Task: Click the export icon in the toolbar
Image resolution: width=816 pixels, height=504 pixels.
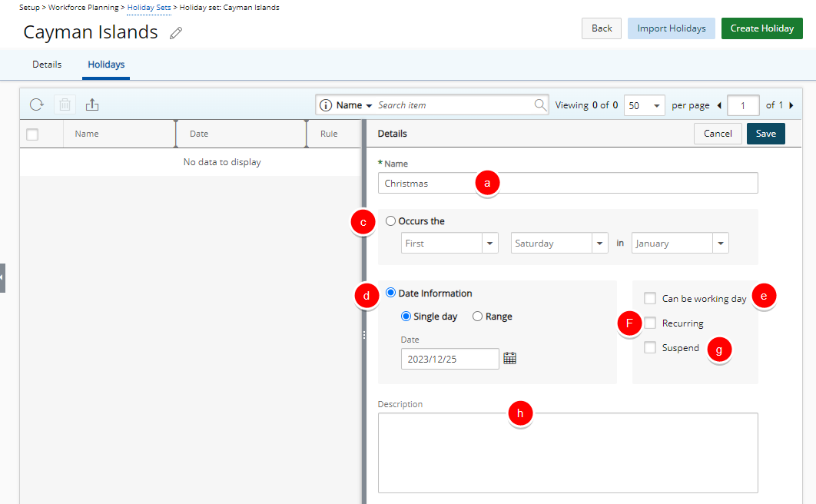Action: pos(92,104)
